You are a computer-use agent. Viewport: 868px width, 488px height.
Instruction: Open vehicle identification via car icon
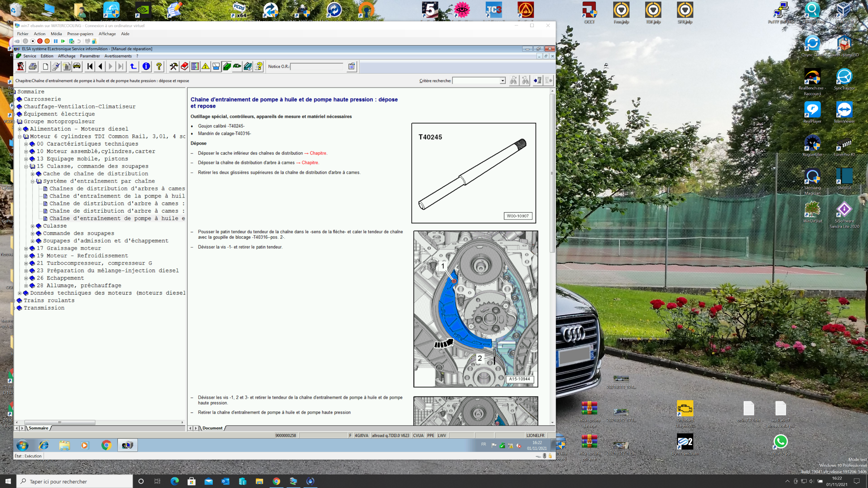point(77,66)
